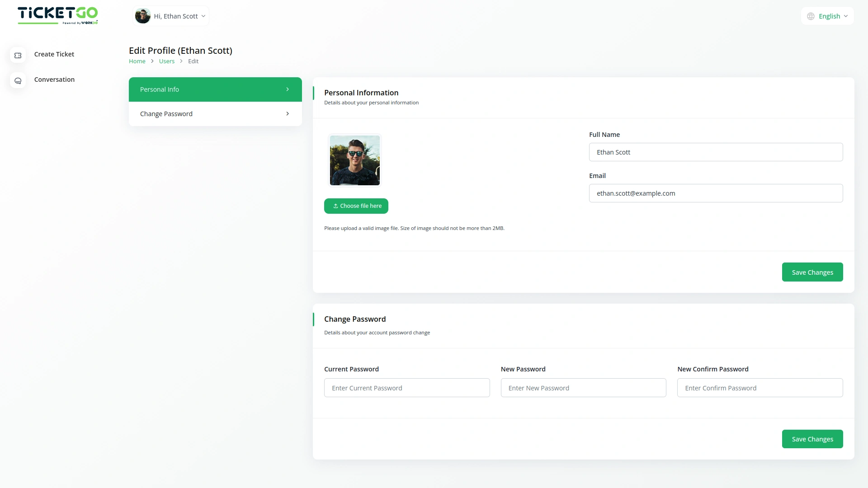Click the profile photo thumbnail
The width and height of the screenshot is (868, 488).
pos(354,160)
